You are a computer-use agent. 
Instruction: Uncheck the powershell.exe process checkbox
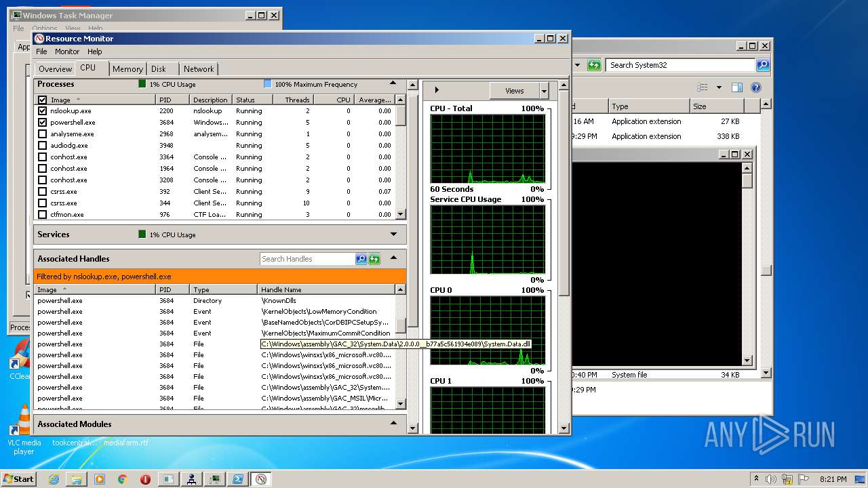tap(42, 123)
